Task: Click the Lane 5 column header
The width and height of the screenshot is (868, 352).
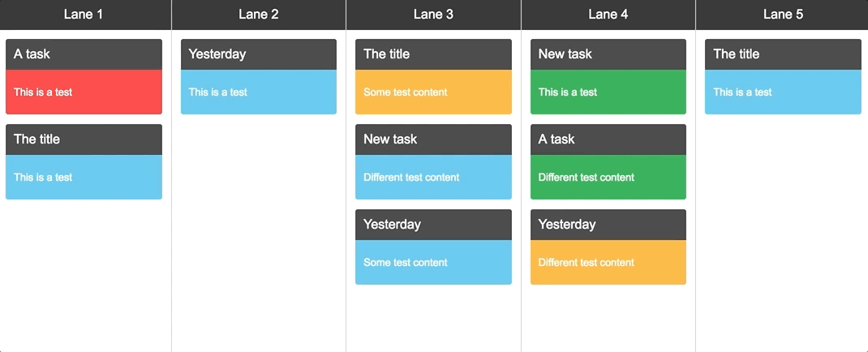Action: pos(783,15)
